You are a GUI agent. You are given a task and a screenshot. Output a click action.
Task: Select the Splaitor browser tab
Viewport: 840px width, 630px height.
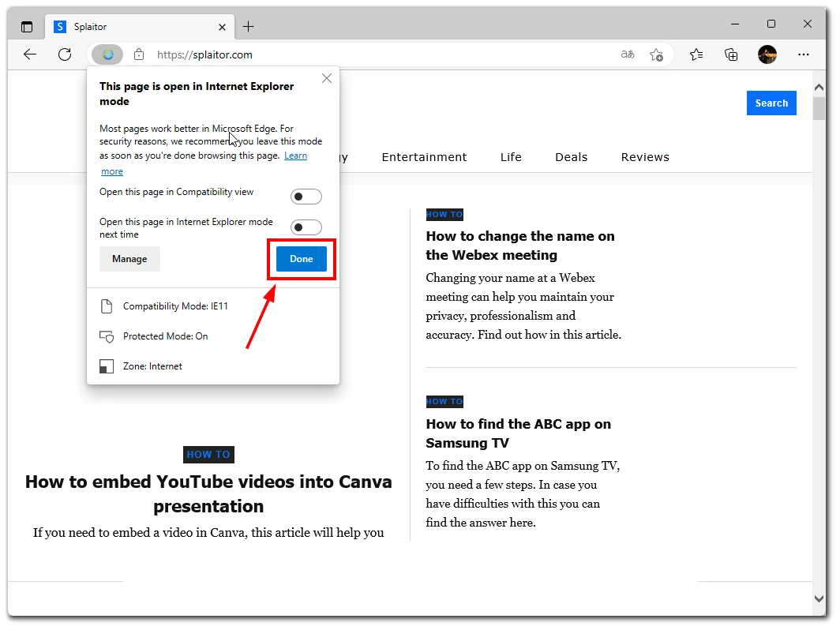[x=141, y=27]
